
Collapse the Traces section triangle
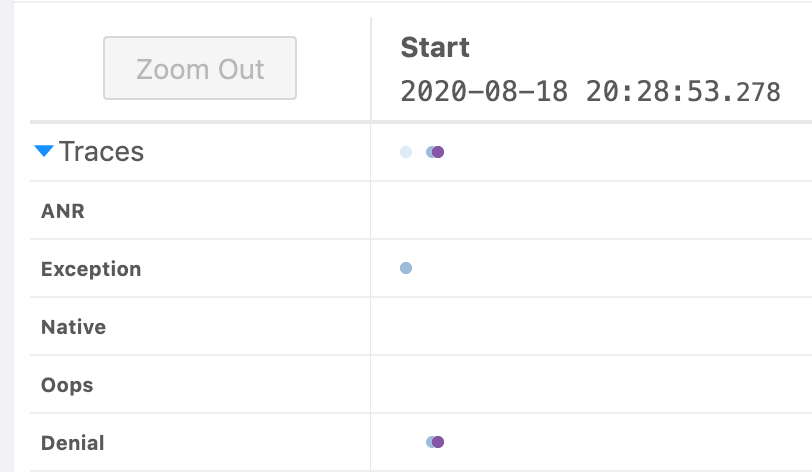pos(43,152)
